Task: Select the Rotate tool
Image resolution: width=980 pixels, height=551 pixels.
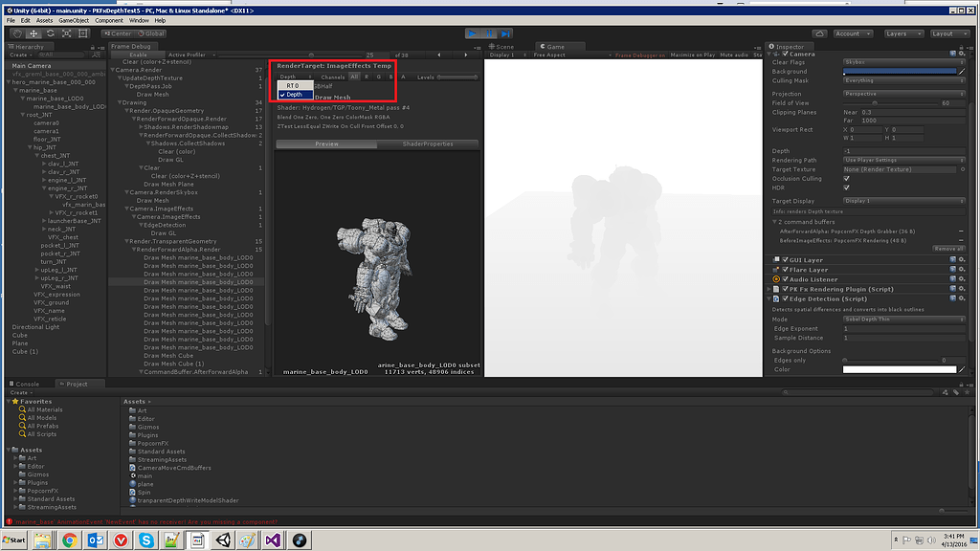Action: [50, 32]
